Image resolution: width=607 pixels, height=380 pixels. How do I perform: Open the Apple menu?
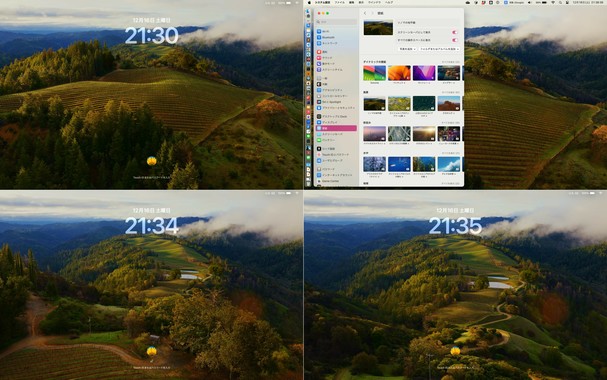click(309, 2)
